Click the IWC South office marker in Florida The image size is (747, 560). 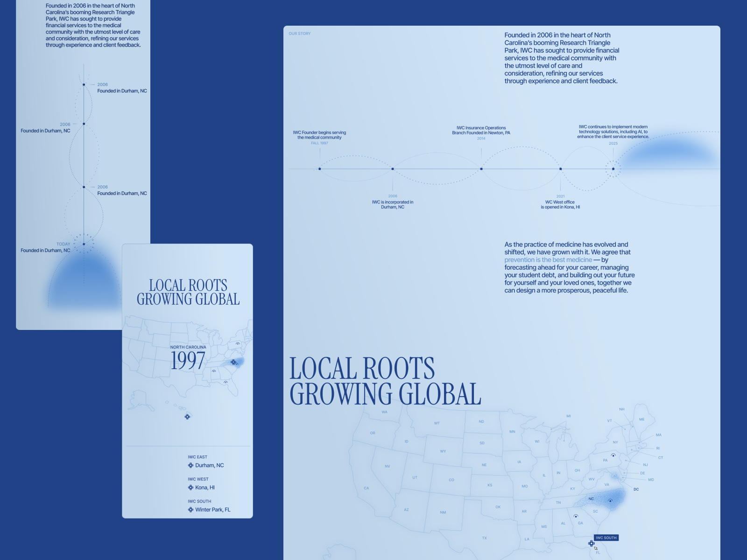591,543
